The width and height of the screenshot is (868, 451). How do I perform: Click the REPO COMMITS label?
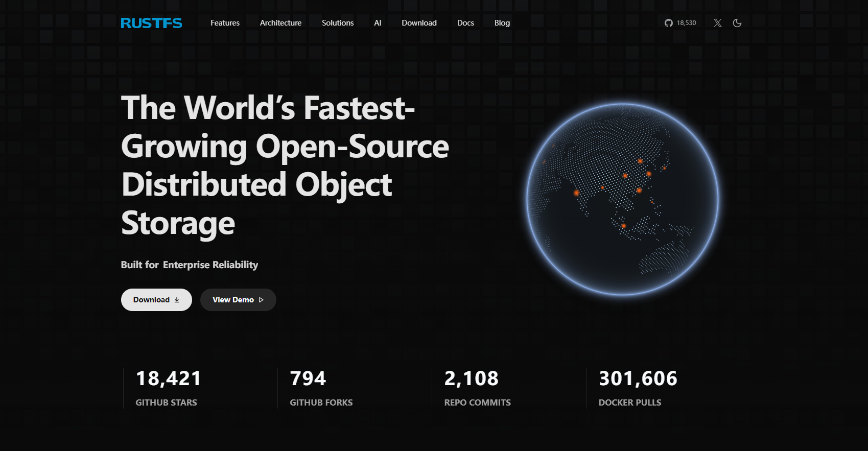tap(478, 402)
